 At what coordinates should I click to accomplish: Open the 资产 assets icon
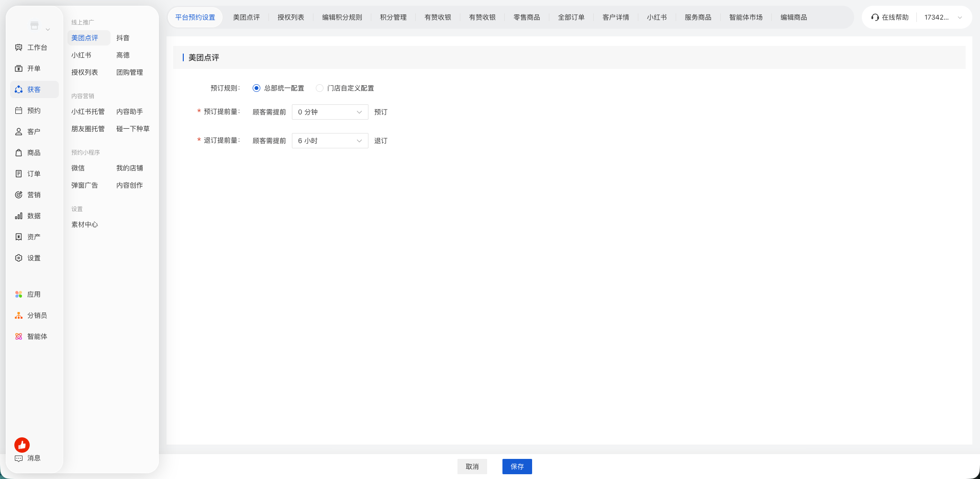click(x=19, y=237)
